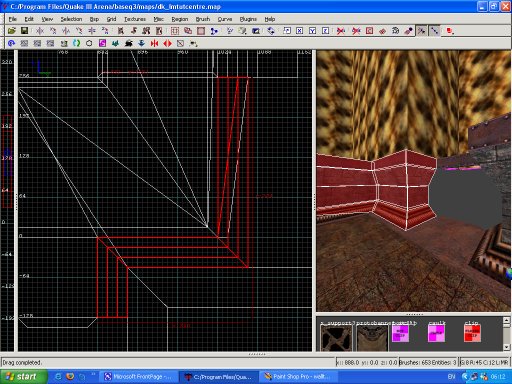Flip selection along Z axis
Viewport: 512px width, 384px height.
tap(92, 31)
